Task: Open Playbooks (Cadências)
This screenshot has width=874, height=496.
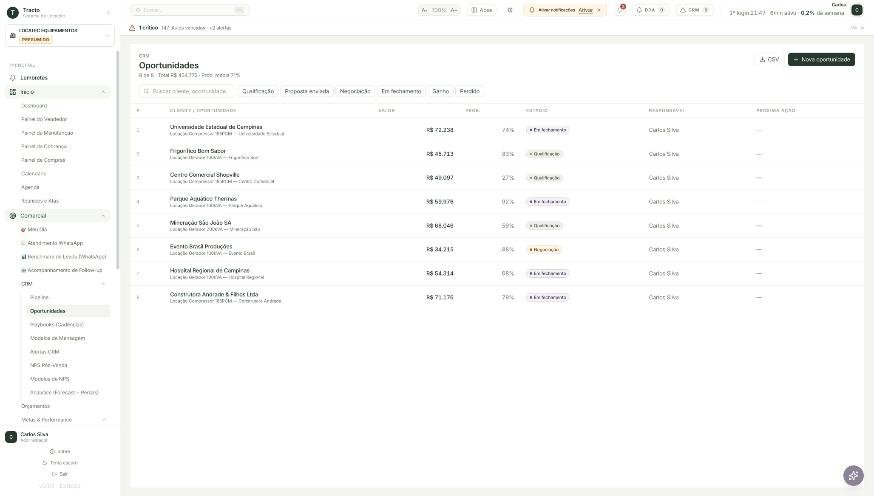Action: [57, 324]
